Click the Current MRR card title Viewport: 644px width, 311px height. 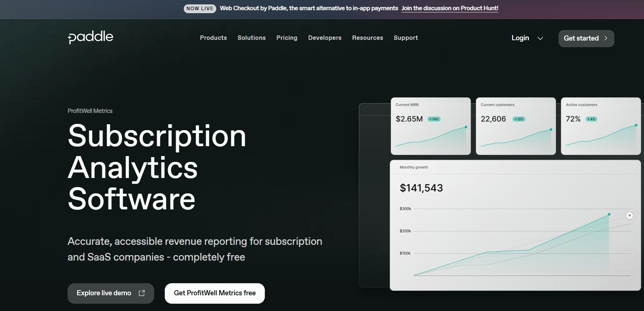[x=407, y=105]
